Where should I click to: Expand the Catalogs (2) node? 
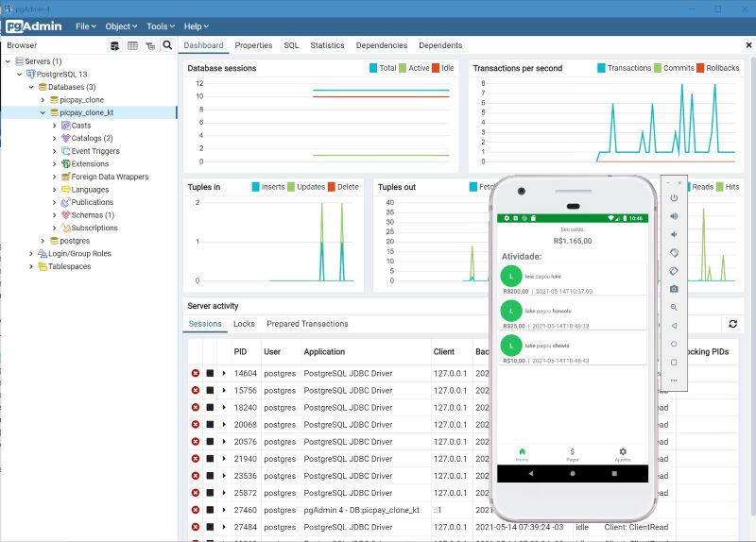coord(54,138)
